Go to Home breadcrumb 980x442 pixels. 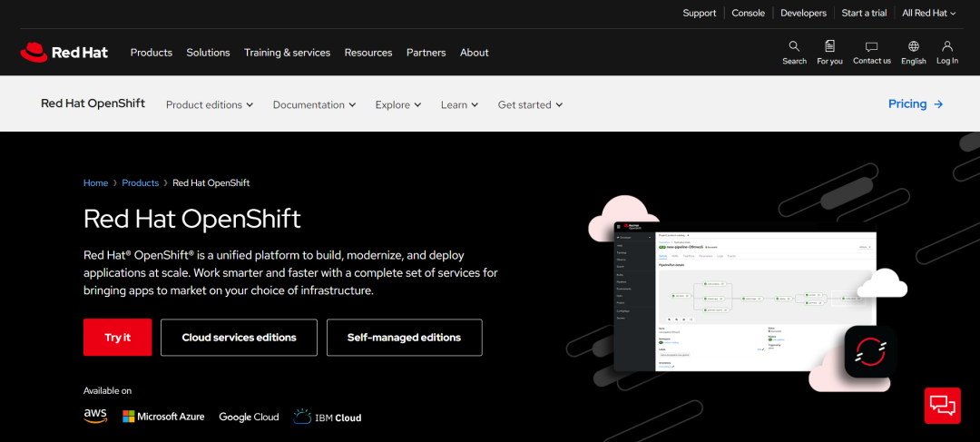[95, 183]
